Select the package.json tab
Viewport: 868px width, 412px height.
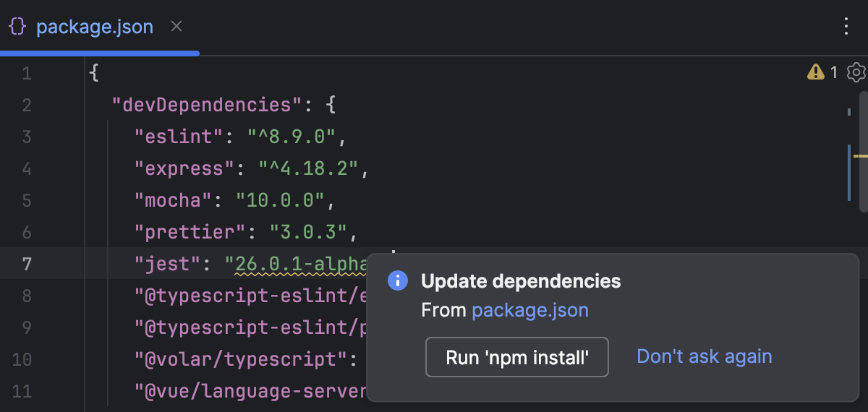pos(94,27)
